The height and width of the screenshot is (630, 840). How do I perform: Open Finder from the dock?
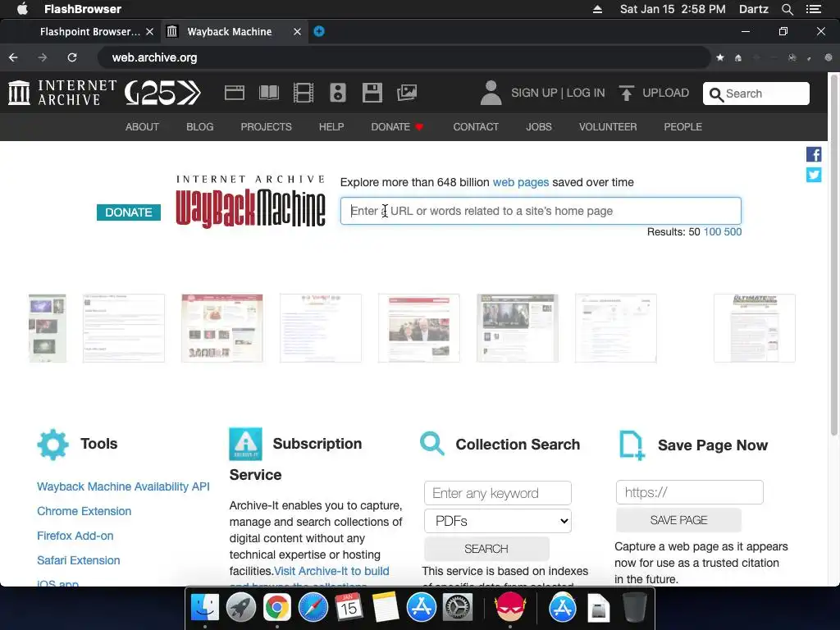pyautogui.click(x=205, y=608)
